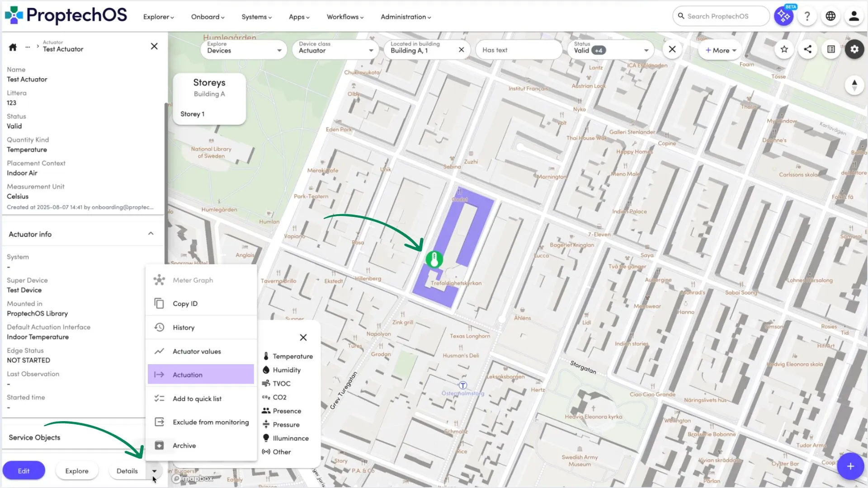The image size is (868, 488).
Task: Click the share icon
Action: click(807, 49)
